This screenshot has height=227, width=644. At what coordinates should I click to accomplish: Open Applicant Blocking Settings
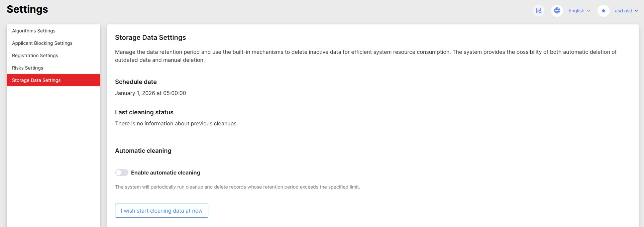[42, 43]
